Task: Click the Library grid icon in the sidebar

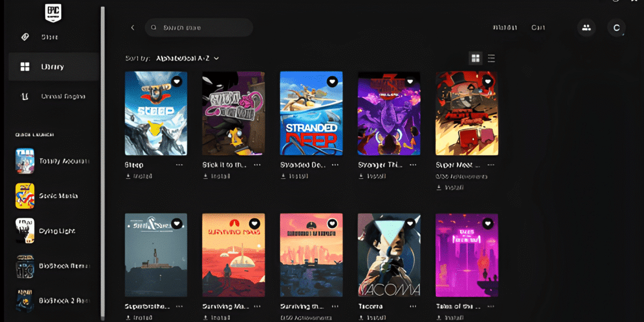Action: (x=25, y=67)
